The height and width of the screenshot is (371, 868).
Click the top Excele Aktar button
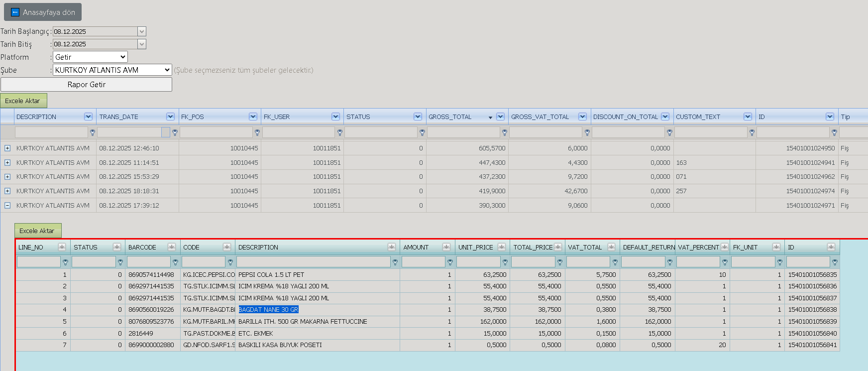point(23,101)
